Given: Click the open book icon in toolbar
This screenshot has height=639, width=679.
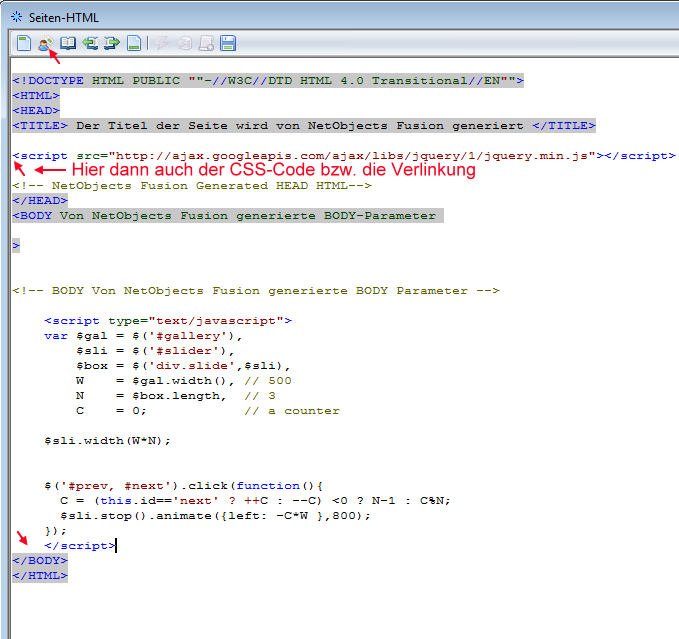Looking at the screenshot, I should pos(68,43).
